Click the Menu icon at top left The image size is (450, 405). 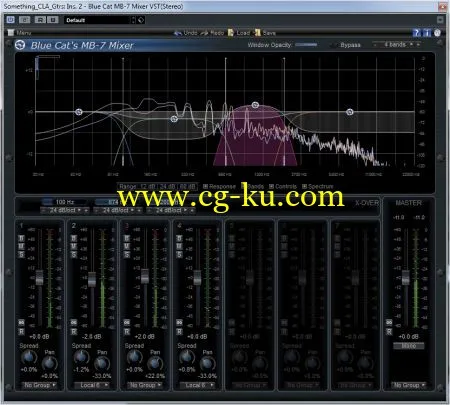pyautogui.click(x=11, y=33)
